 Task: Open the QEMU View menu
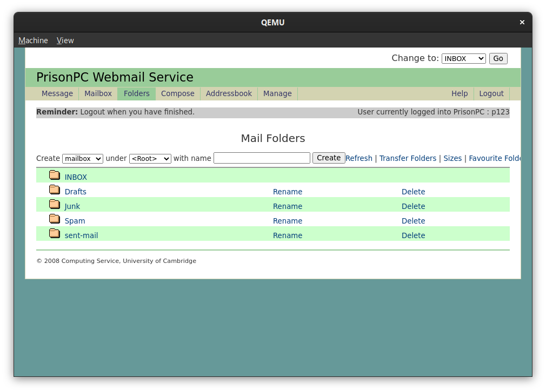pyautogui.click(x=65, y=40)
